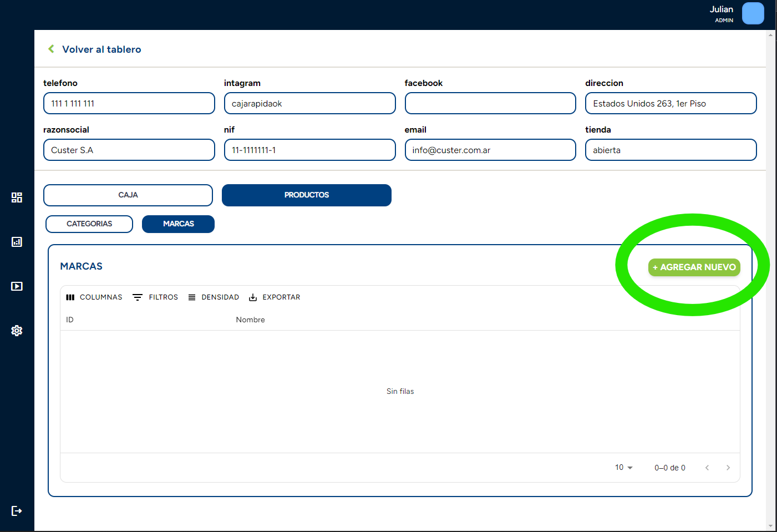Click the empty facebook input field
This screenshot has width=777, height=532.
pyautogui.click(x=490, y=103)
